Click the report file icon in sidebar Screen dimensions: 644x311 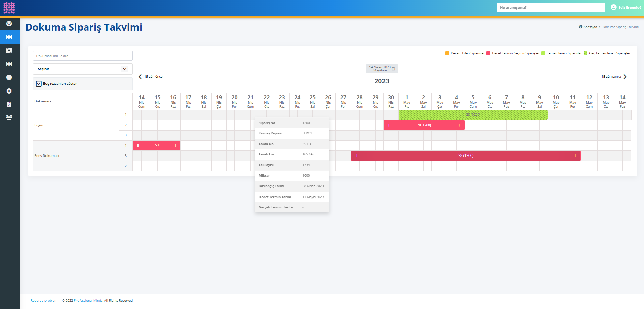tap(9, 104)
